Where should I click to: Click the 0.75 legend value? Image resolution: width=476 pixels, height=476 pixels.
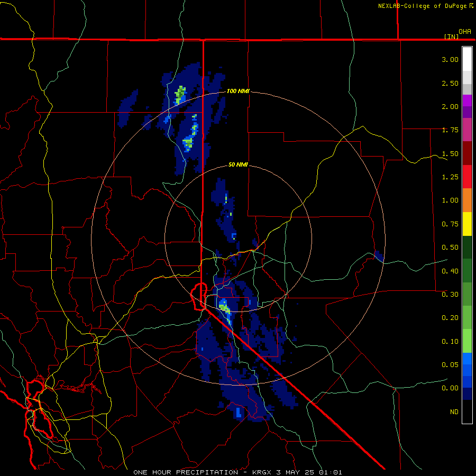pyautogui.click(x=450, y=224)
